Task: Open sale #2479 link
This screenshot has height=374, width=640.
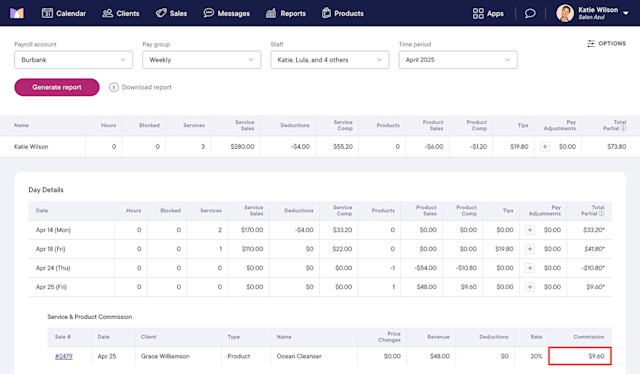Action: (64, 356)
